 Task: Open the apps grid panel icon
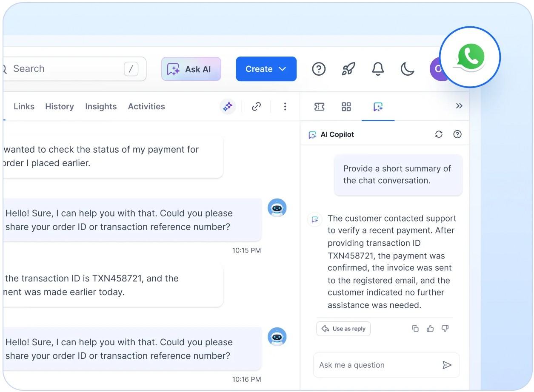click(x=346, y=106)
